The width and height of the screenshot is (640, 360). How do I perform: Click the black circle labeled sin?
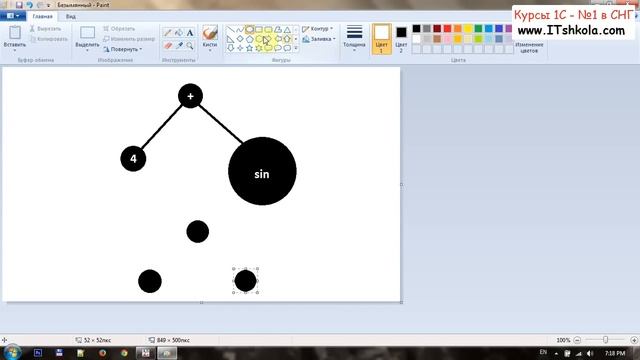point(262,171)
